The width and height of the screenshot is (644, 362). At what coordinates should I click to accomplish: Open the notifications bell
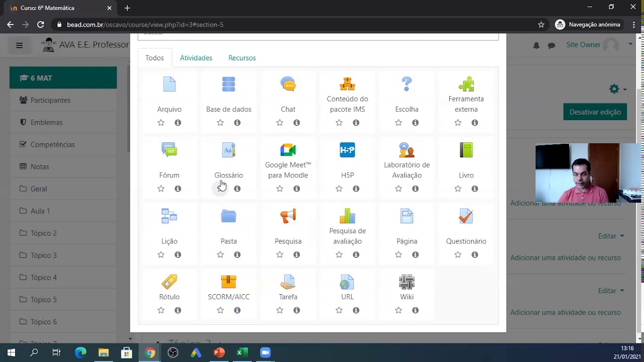pos(536,45)
